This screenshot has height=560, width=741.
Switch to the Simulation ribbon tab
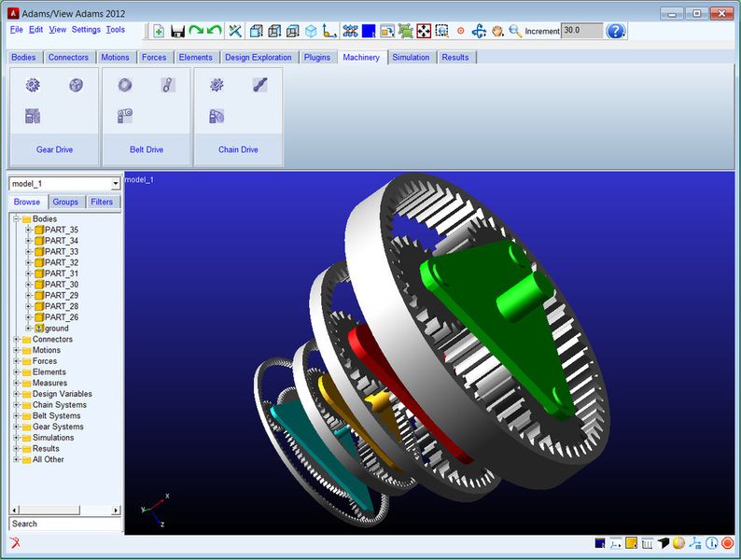tap(411, 57)
